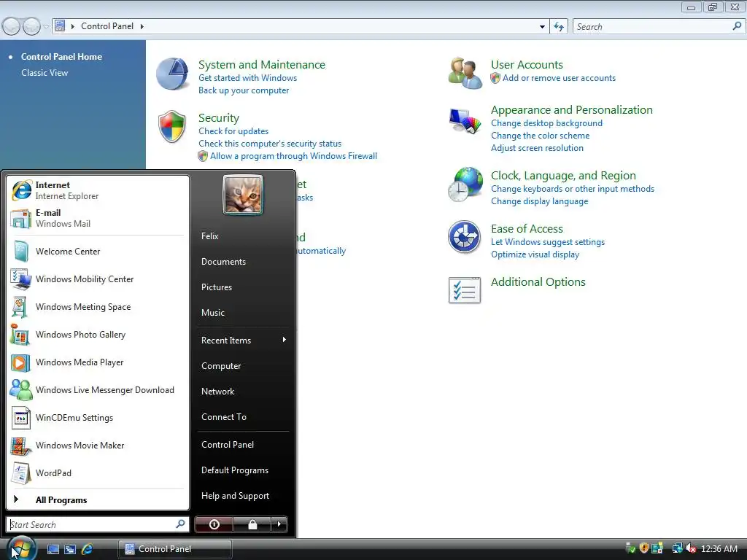Click the network tray icon
Image resolution: width=747 pixels, height=560 pixels.
(x=677, y=548)
